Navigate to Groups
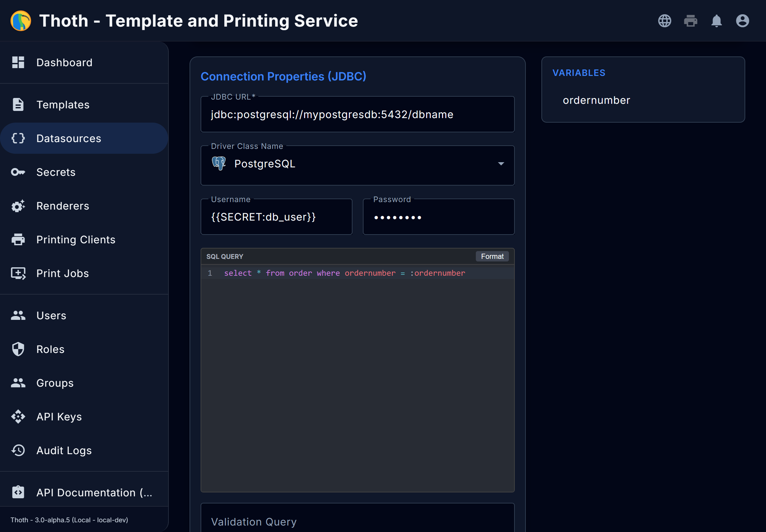766x532 pixels. click(x=84, y=383)
